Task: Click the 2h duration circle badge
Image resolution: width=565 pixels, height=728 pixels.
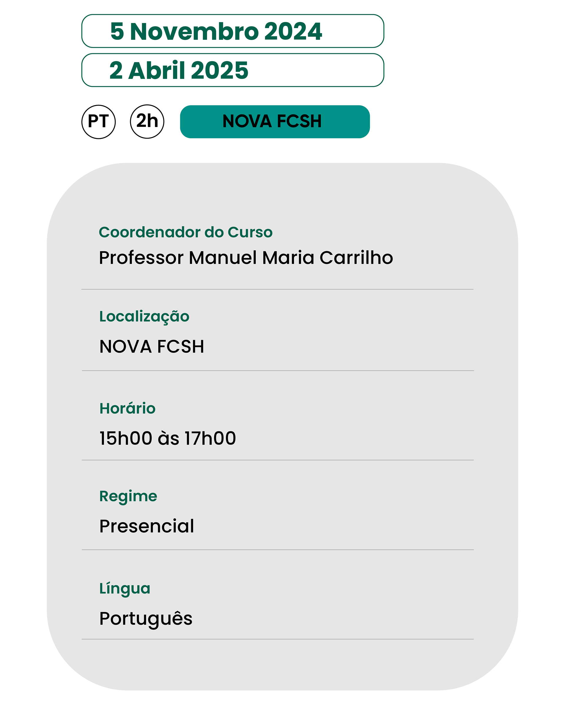Action: pos(147,122)
